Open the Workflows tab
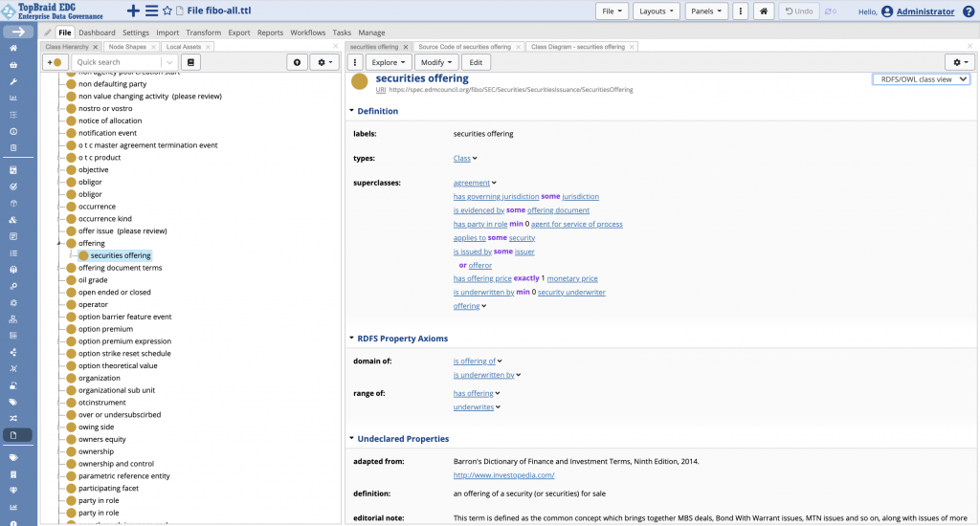 [307, 33]
